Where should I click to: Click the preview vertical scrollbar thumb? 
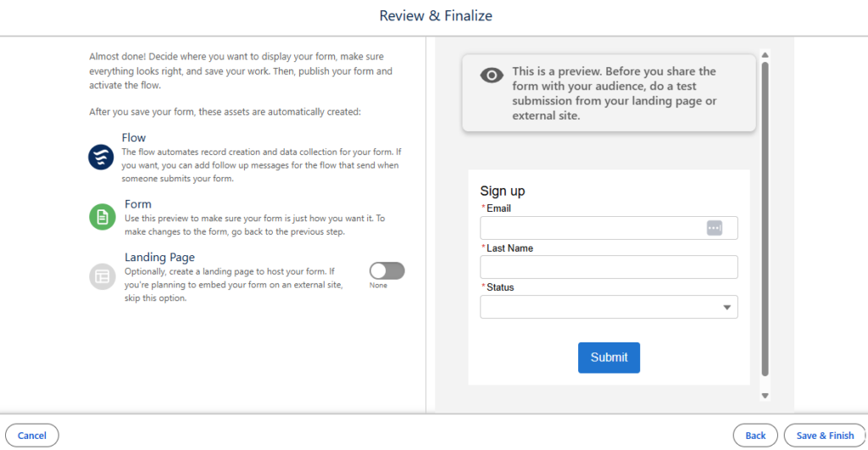click(x=765, y=219)
